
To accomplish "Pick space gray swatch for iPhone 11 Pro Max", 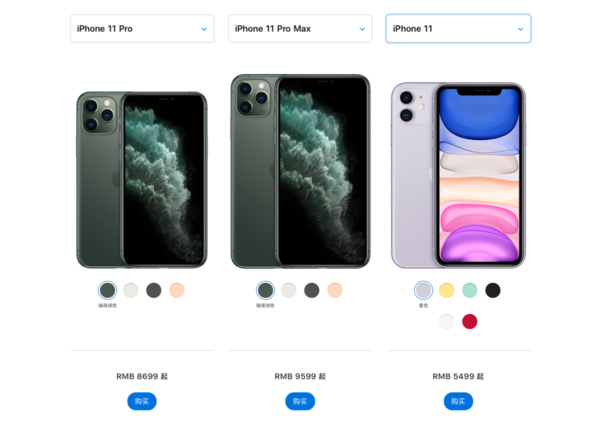I will [x=312, y=290].
